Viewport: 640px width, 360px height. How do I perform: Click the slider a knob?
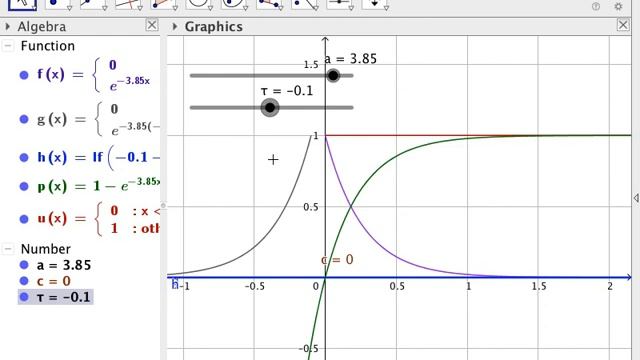coord(333,76)
